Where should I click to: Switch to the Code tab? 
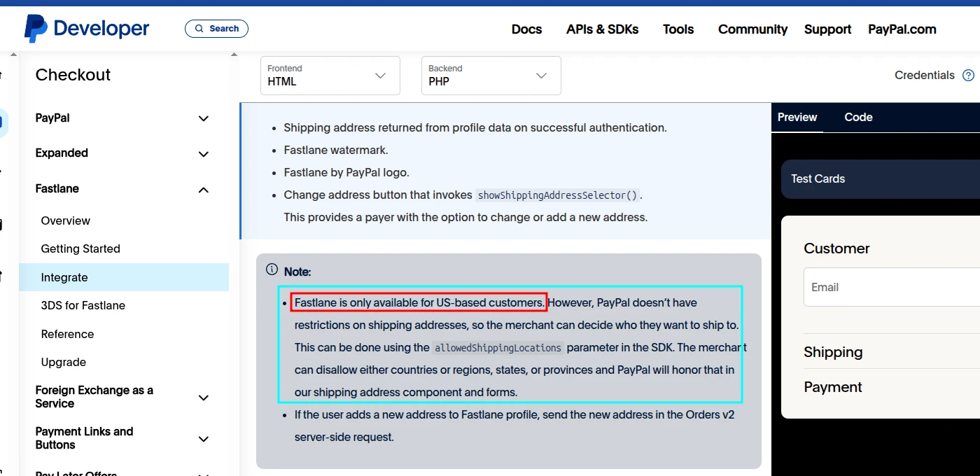coord(858,118)
